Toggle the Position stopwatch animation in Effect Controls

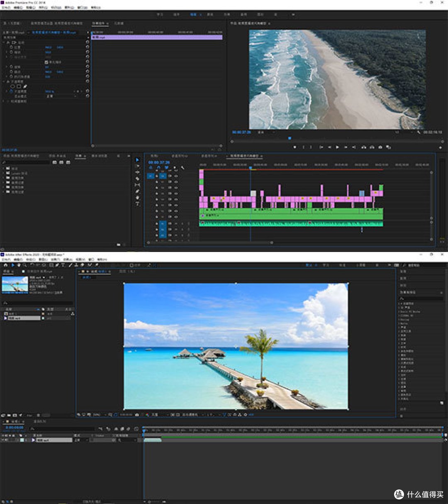11,47
